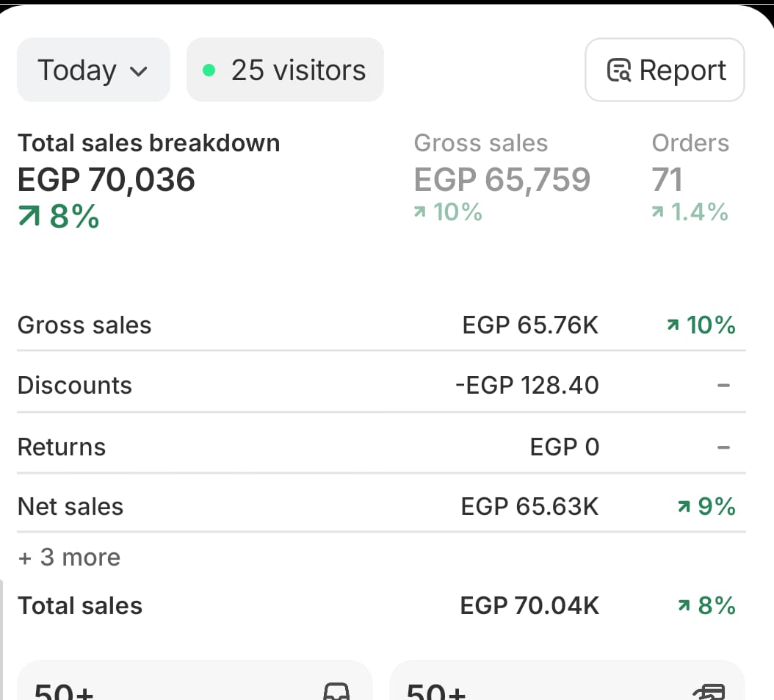Expand the "+ 3 more" breakdown rows
The width and height of the screenshot is (774, 700).
coord(69,558)
